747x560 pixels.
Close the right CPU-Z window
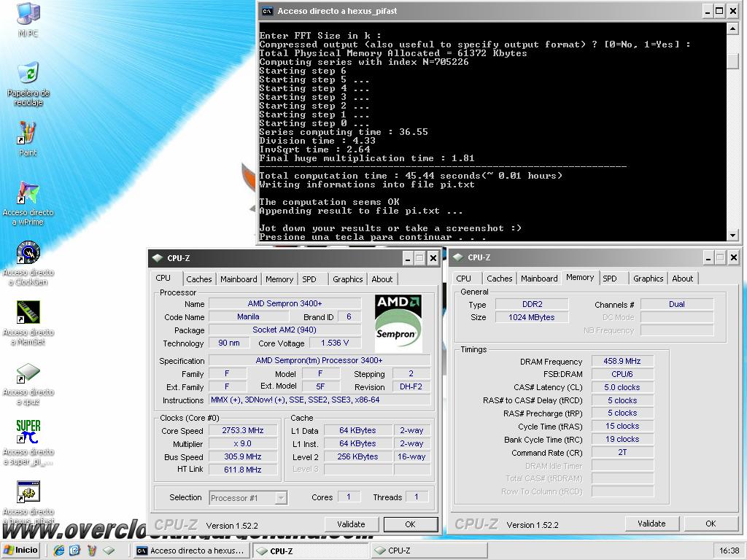tap(734, 257)
